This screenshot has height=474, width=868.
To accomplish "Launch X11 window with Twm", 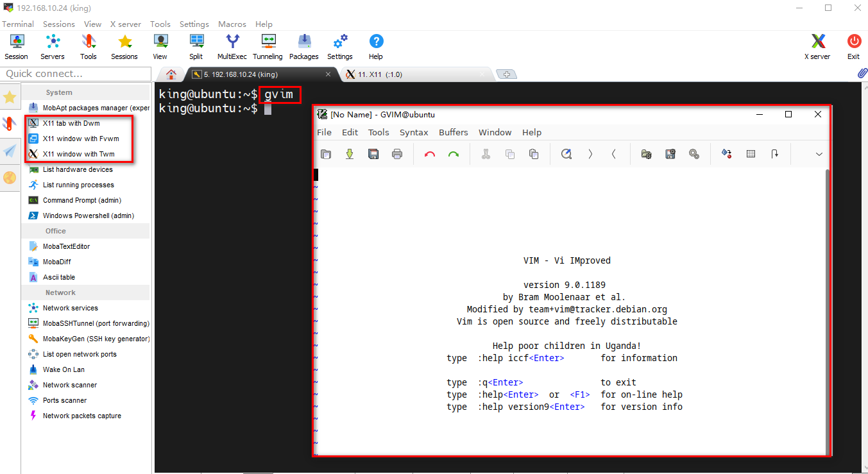I will click(78, 154).
